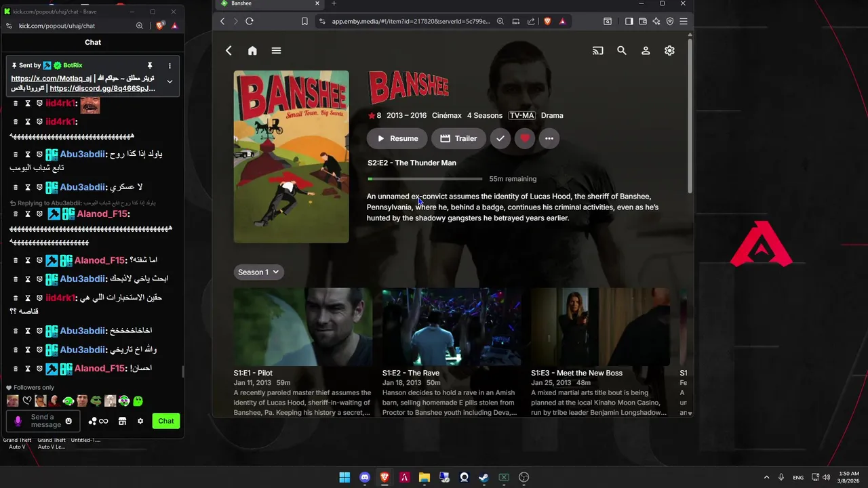Image resolution: width=868 pixels, height=488 pixels.
Task: Click the Drama genre link
Action: point(552,115)
